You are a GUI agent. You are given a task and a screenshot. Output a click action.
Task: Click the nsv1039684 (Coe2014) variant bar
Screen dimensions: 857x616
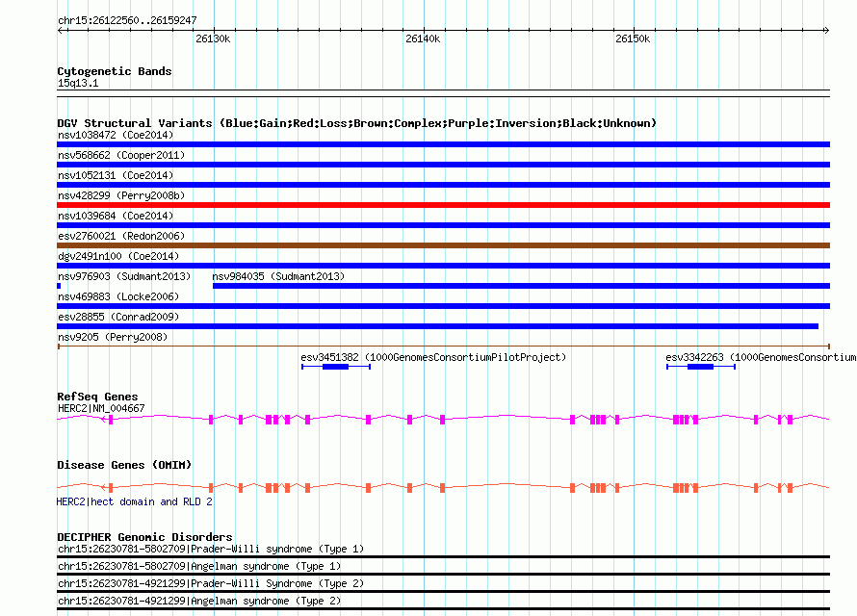tap(443, 225)
